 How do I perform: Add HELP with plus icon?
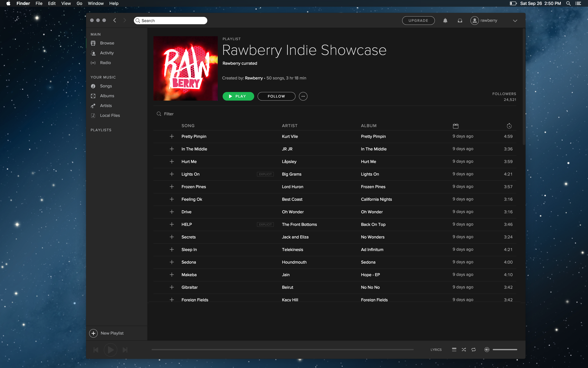coord(172,224)
